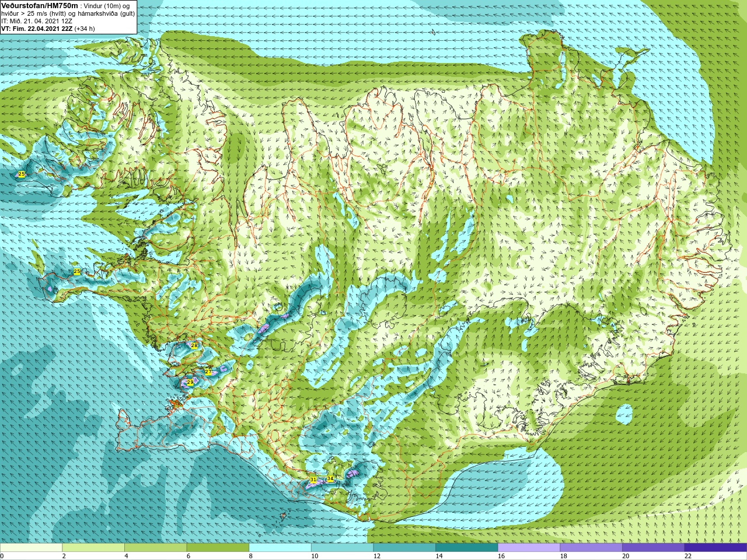Select the light green 2–4 m/s legend swatch
747x560 pixels.
point(93,548)
